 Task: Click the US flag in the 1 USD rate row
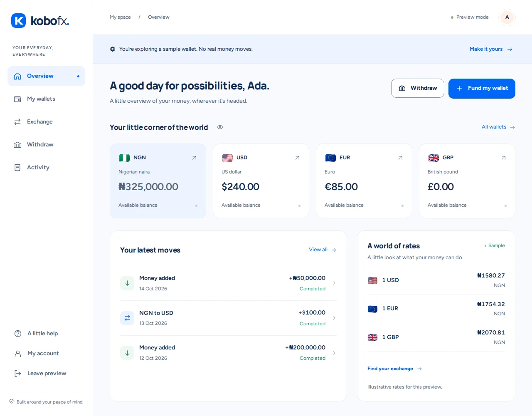tap(372, 280)
